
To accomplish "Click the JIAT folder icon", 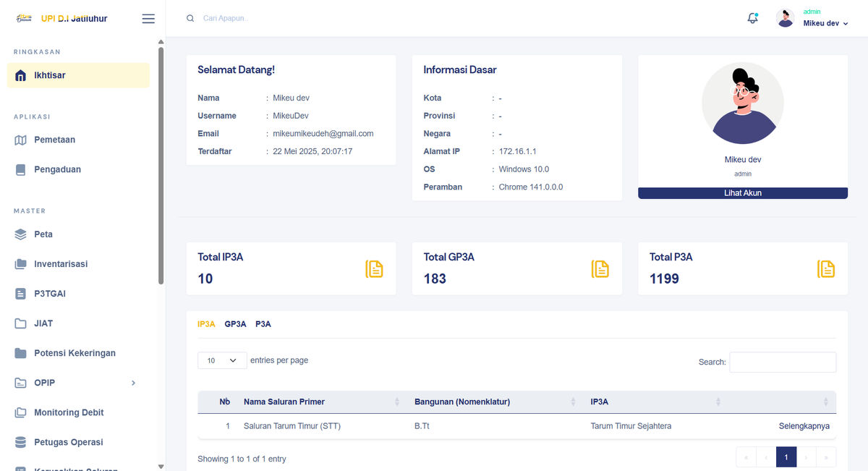I will click(20, 323).
